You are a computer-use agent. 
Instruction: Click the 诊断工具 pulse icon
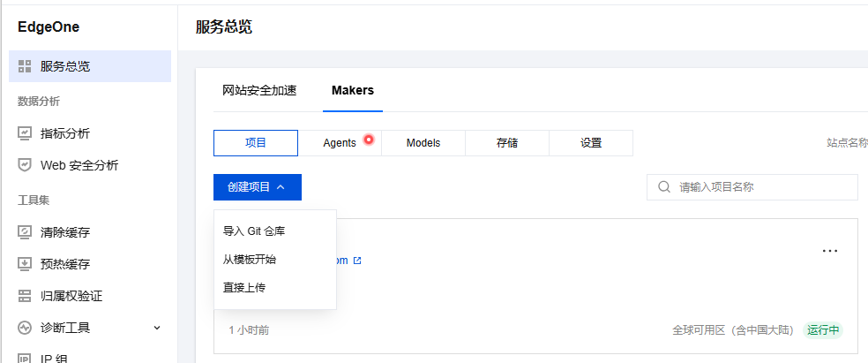25,328
